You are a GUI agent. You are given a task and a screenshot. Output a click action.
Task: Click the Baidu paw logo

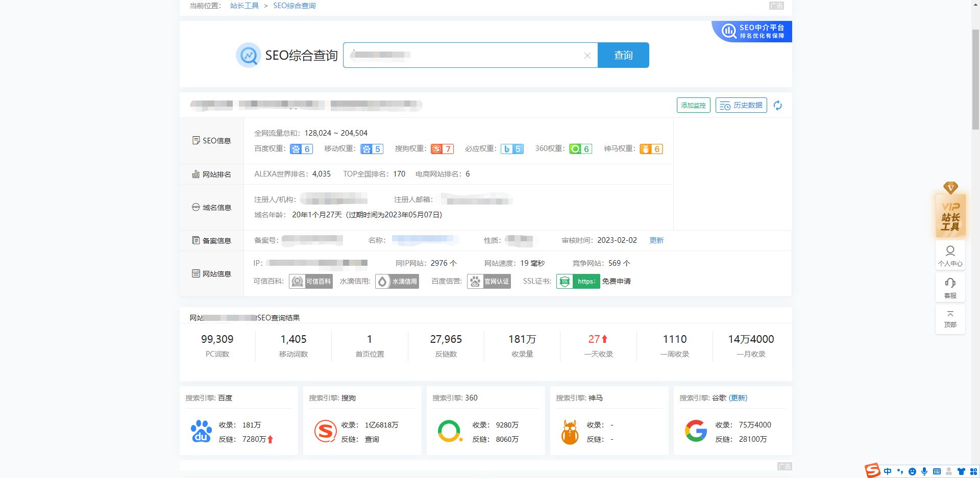[x=201, y=432]
